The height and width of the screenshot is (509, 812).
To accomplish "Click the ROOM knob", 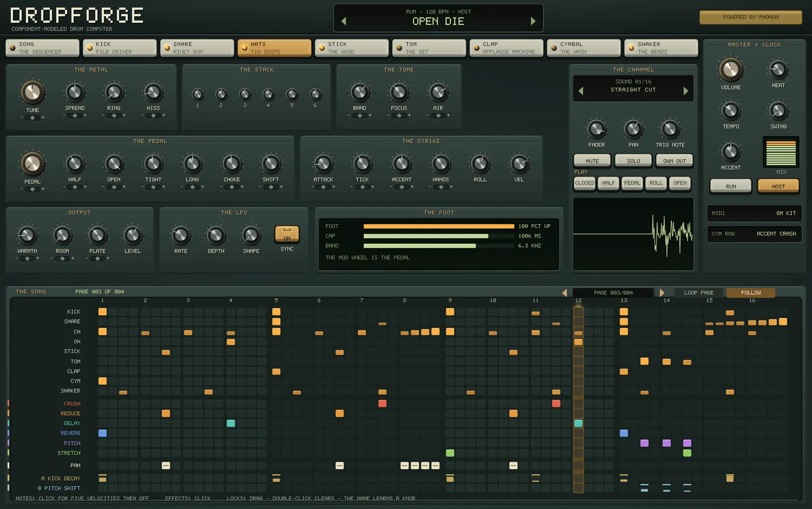I will tap(62, 236).
